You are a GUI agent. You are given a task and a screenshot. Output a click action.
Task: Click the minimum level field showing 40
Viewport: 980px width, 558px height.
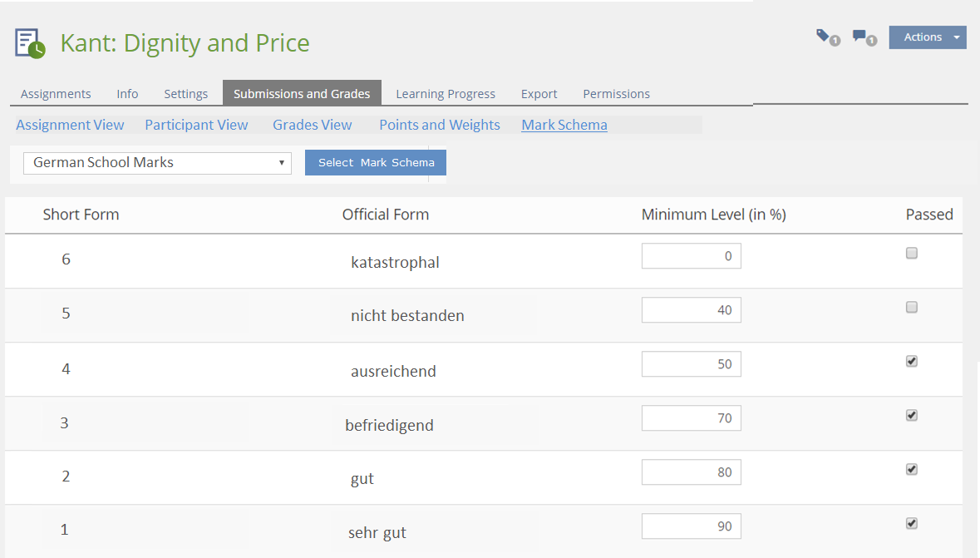691,310
